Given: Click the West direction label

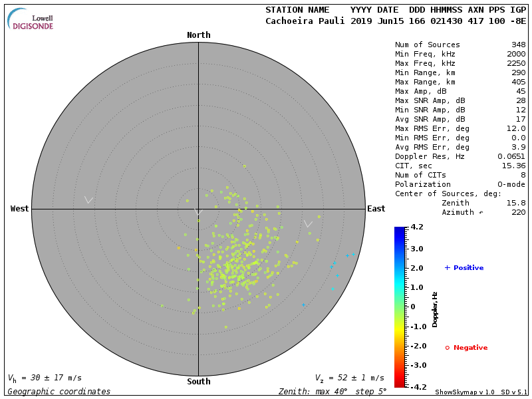Looking at the screenshot, I should (20, 209).
